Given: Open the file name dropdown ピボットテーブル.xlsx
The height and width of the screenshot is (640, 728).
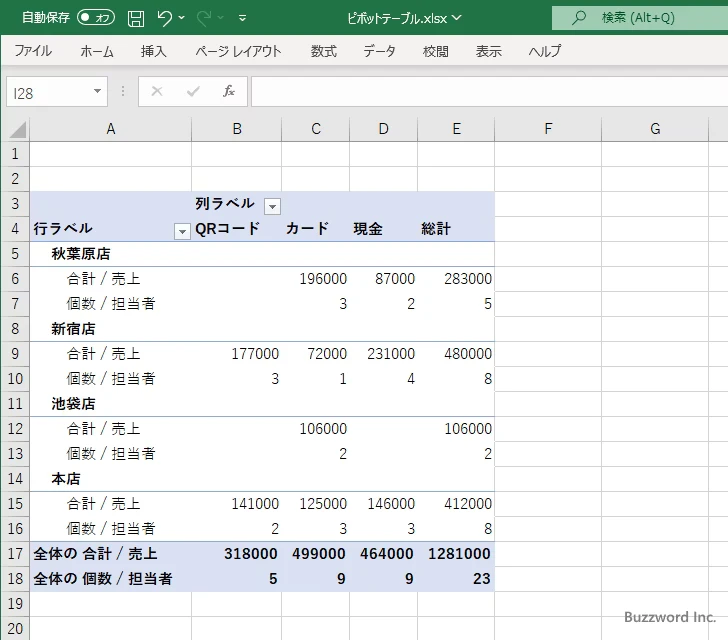Looking at the screenshot, I should [403, 18].
